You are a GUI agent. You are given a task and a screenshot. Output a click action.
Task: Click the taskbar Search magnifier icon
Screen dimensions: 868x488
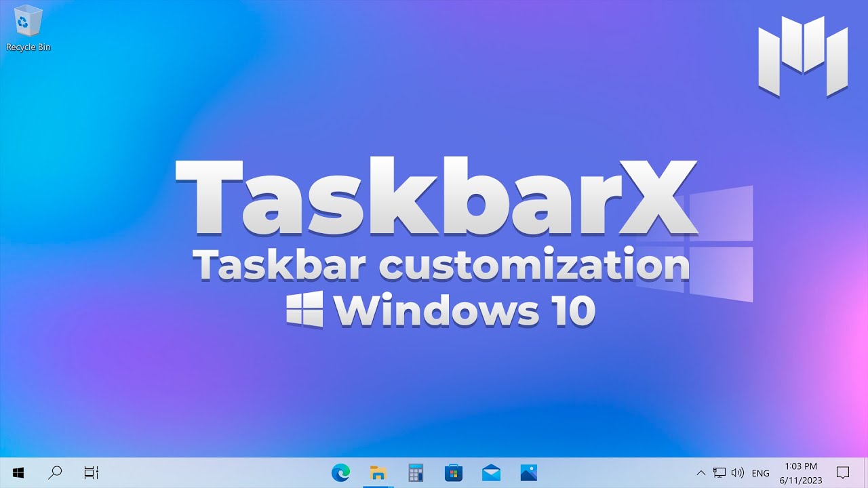tap(56, 472)
